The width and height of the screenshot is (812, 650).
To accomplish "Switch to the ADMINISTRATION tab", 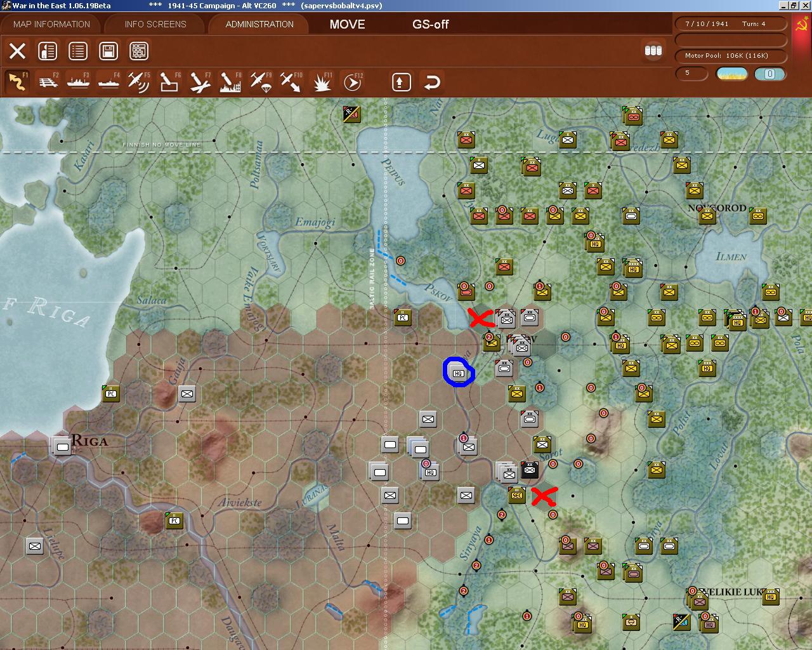I will tap(259, 24).
